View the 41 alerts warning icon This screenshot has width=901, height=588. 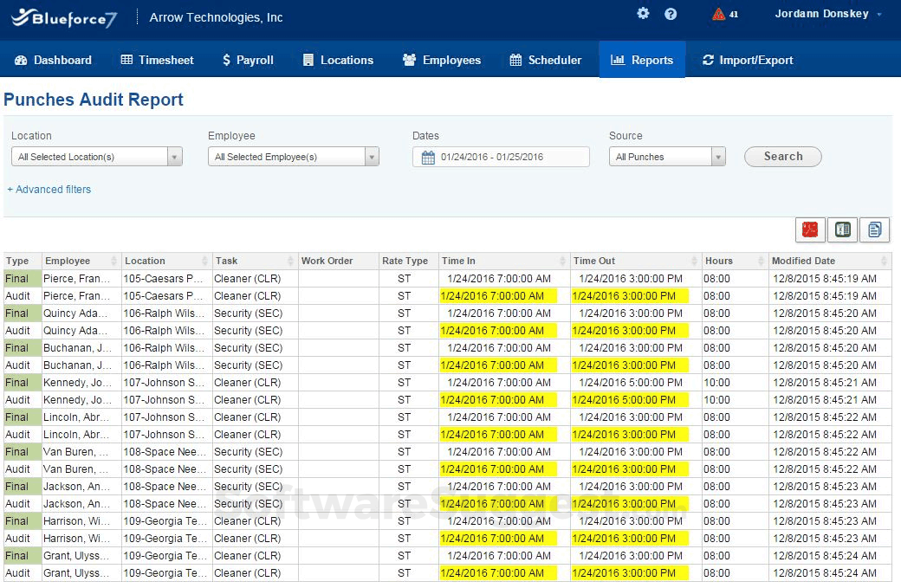point(718,14)
